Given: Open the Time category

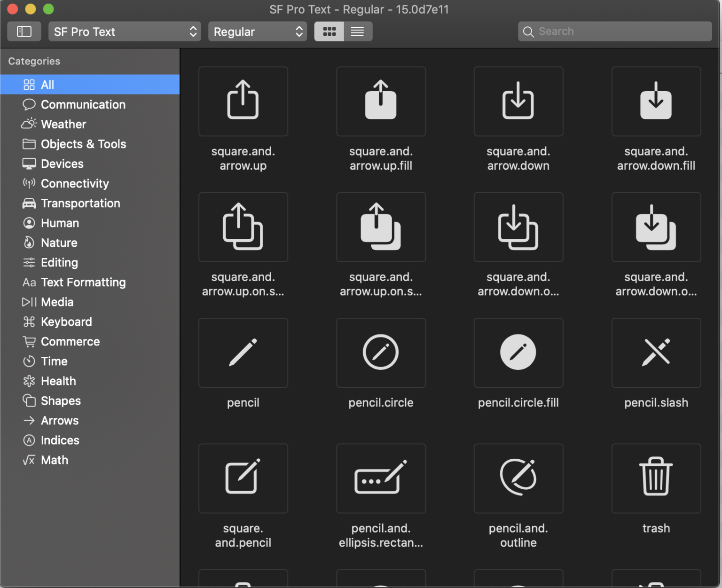Looking at the screenshot, I should click(90, 361).
